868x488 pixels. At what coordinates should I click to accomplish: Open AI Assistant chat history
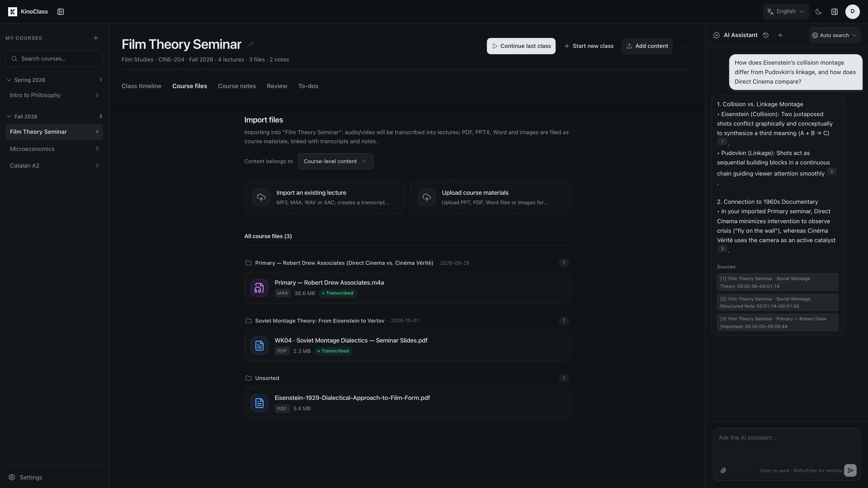coord(766,35)
